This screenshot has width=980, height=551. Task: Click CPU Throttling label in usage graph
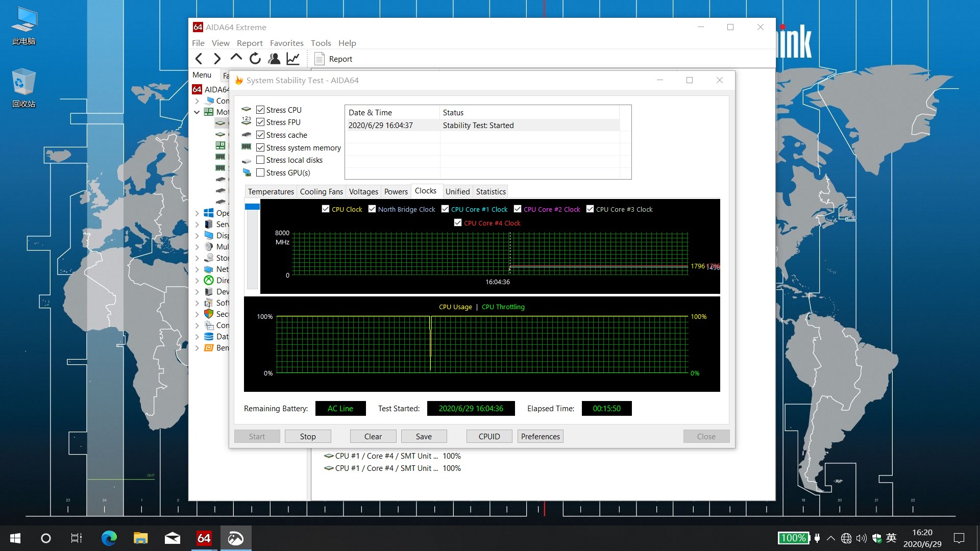click(x=503, y=307)
